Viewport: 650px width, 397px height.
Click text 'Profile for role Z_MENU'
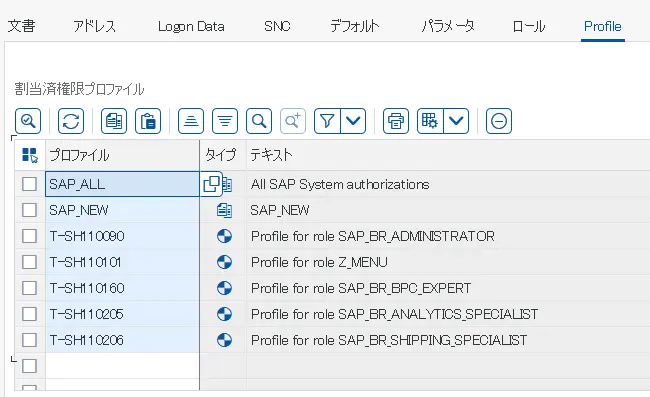(x=319, y=262)
